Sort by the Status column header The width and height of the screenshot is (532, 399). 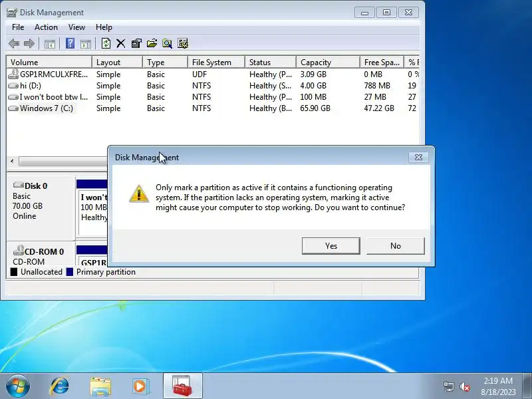click(x=271, y=63)
